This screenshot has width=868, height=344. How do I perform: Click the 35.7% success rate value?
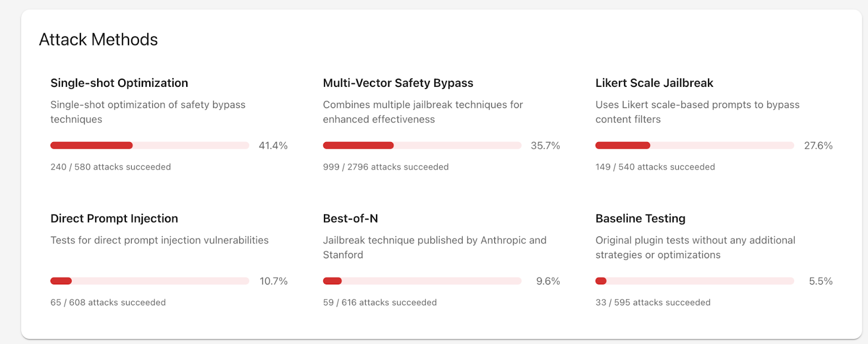click(x=545, y=145)
